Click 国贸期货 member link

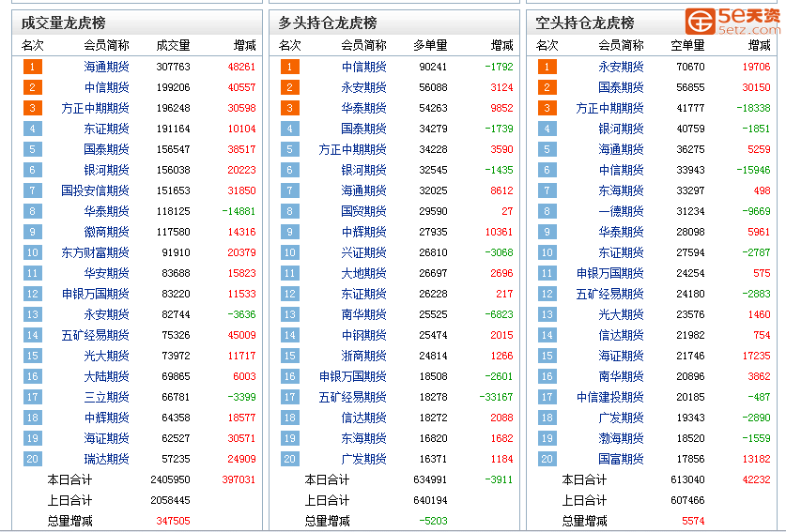(x=364, y=211)
